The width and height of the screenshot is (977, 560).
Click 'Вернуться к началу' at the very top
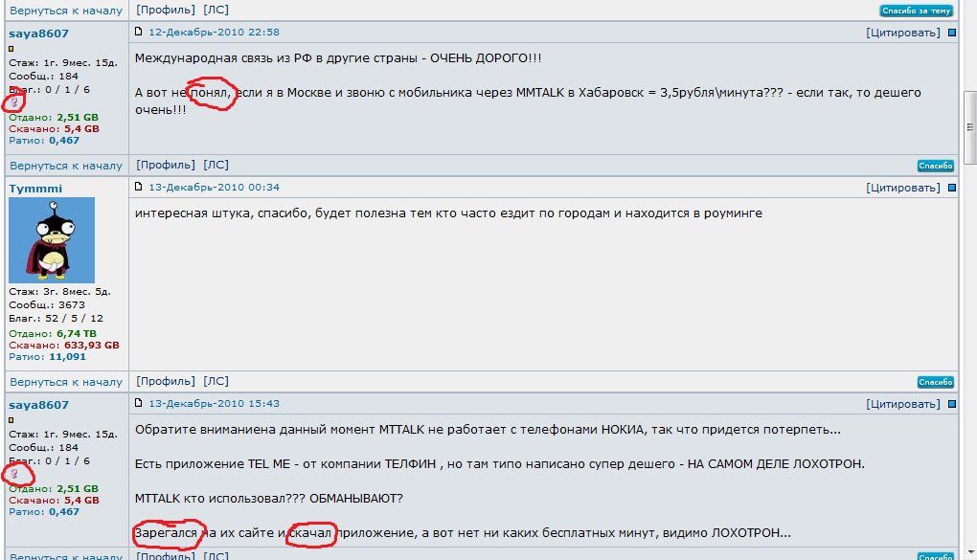66,11
